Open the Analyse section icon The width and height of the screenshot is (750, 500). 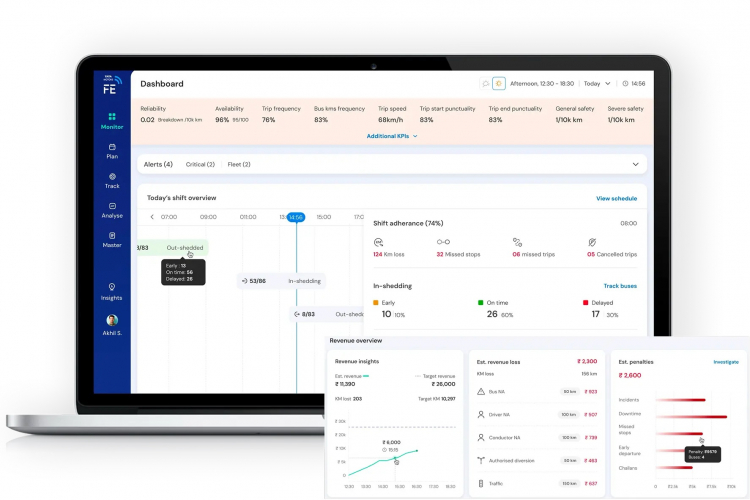coord(112,206)
